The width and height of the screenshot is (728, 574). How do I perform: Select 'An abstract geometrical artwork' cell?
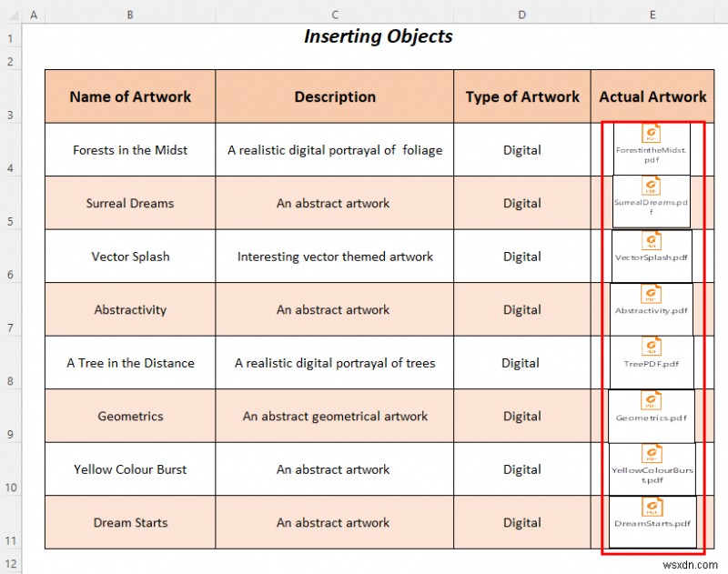tap(334, 416)
